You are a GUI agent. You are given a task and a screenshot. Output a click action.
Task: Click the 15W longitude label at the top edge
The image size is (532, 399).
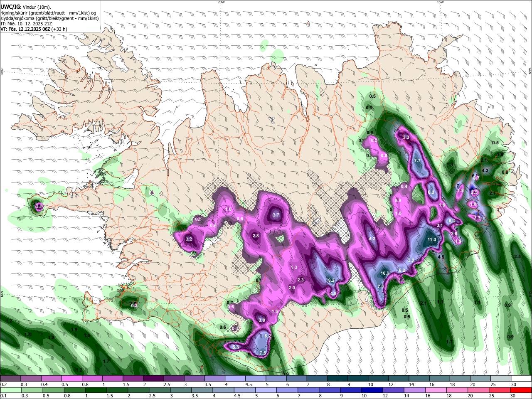[x=440, y=2]
